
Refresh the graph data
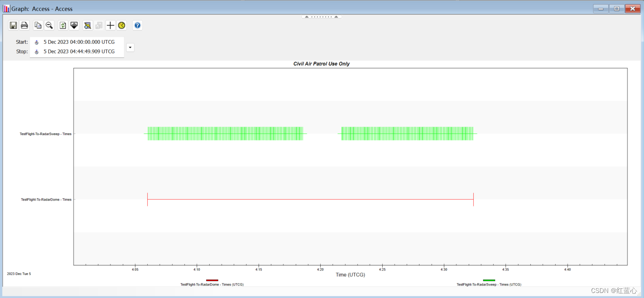coord(63,25)
